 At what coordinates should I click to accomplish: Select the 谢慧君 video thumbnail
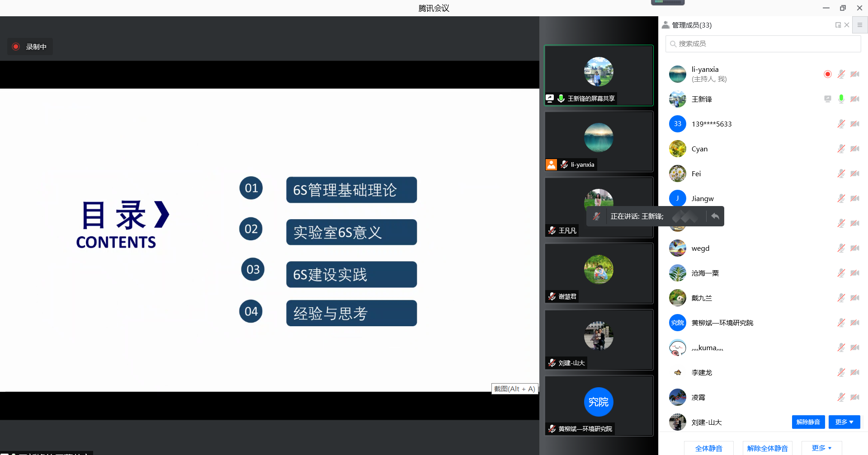coord(599,273)
